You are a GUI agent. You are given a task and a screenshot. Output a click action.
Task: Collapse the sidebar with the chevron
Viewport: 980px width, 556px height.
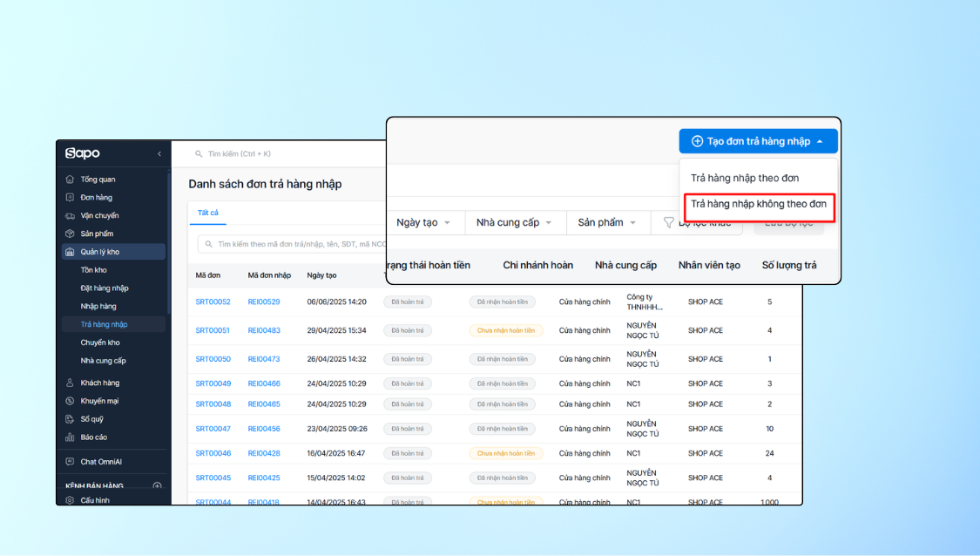click(x=159, y=154)
